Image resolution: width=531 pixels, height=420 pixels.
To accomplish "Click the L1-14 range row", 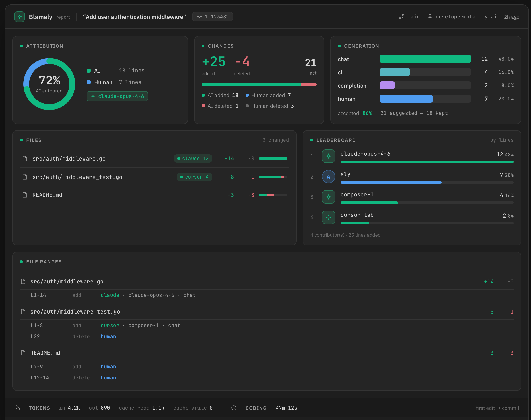I will [267, 295].
